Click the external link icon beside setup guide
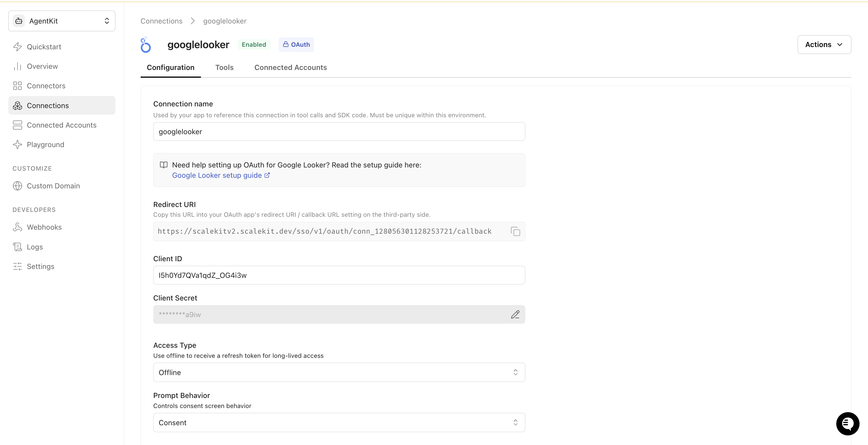The height and width of the screenshot is (445, 868). 267,175
